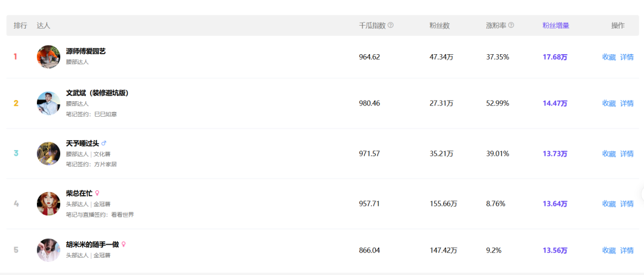This screenshot has height=275, width=644.
Task: Open 详情 for 源师傅爱园艺
Action: pos(627,57)
